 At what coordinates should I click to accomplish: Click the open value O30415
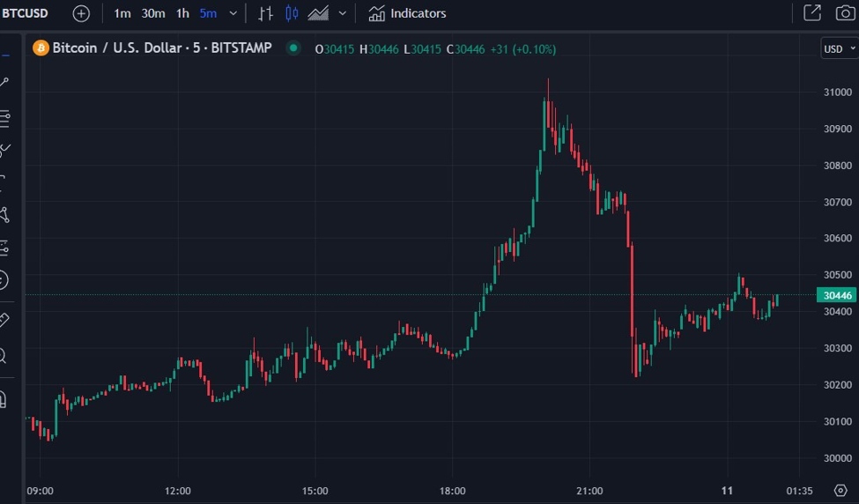click(335, 49)
